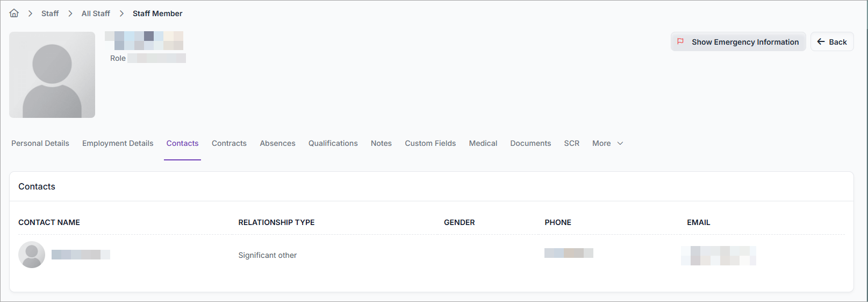View the Absences tab

pos(277,143)
